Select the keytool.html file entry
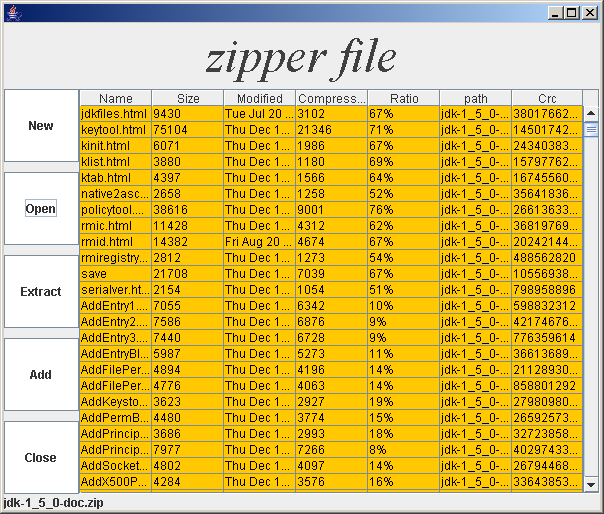 (x=114, y=130)
